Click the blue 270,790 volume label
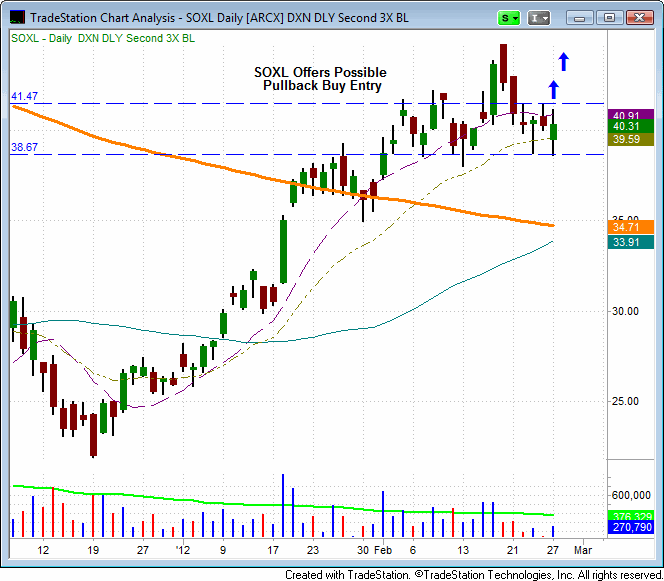 click(x=631, y=527)
